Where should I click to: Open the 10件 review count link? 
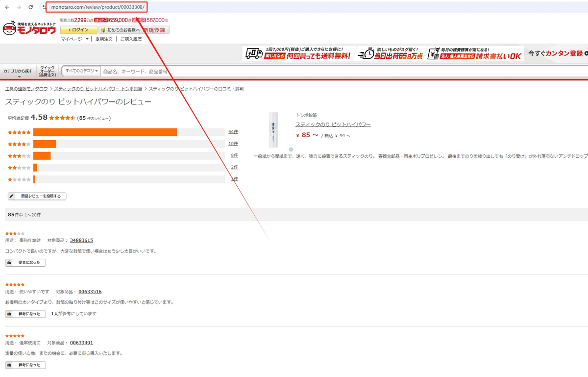pos(233,144)
